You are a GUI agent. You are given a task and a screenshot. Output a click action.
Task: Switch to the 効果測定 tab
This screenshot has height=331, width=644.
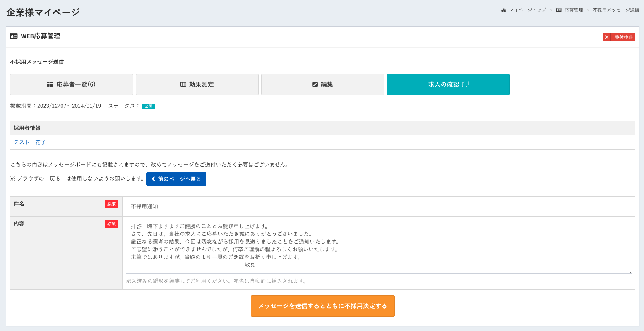click(197, 84)
